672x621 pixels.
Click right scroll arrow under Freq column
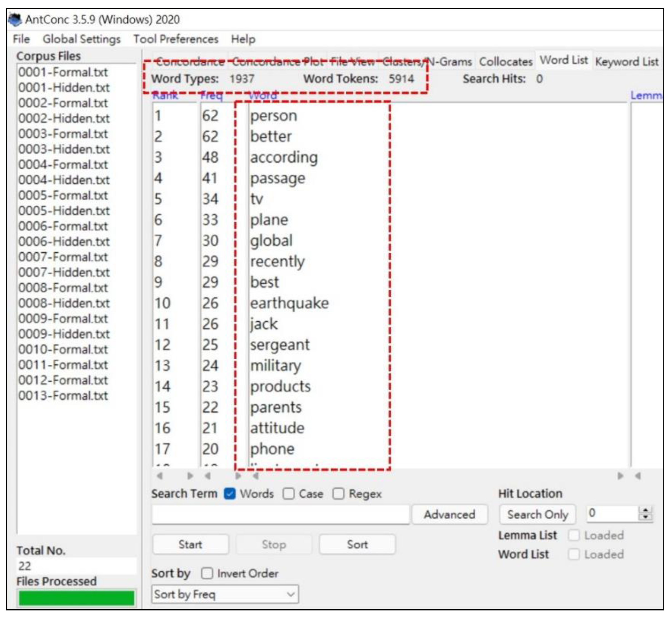click(238, 476)
